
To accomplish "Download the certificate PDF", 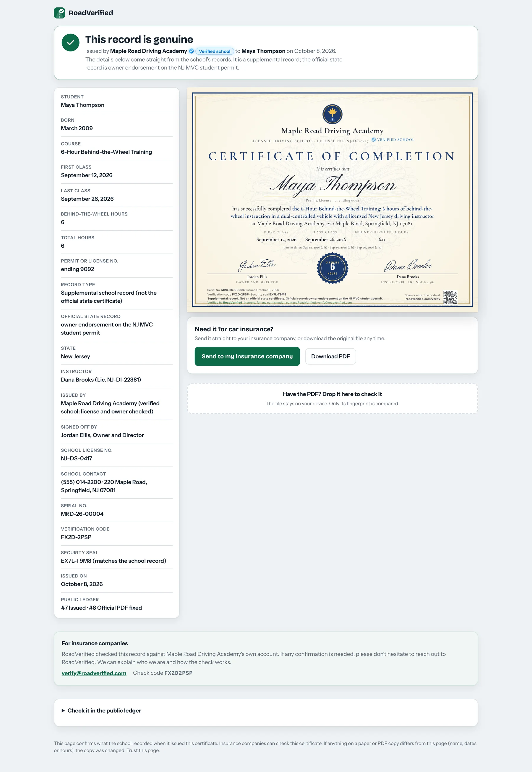I will coord(330,356).
